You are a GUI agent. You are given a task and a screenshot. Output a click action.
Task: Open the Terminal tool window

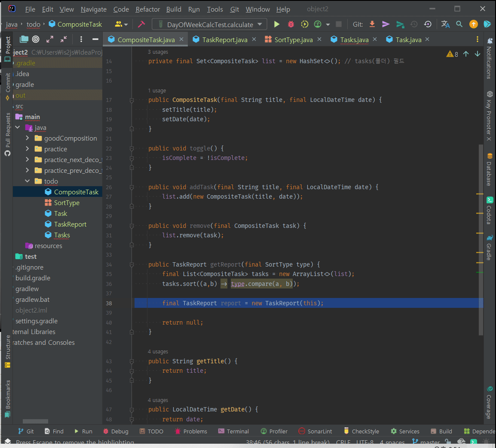233,431
